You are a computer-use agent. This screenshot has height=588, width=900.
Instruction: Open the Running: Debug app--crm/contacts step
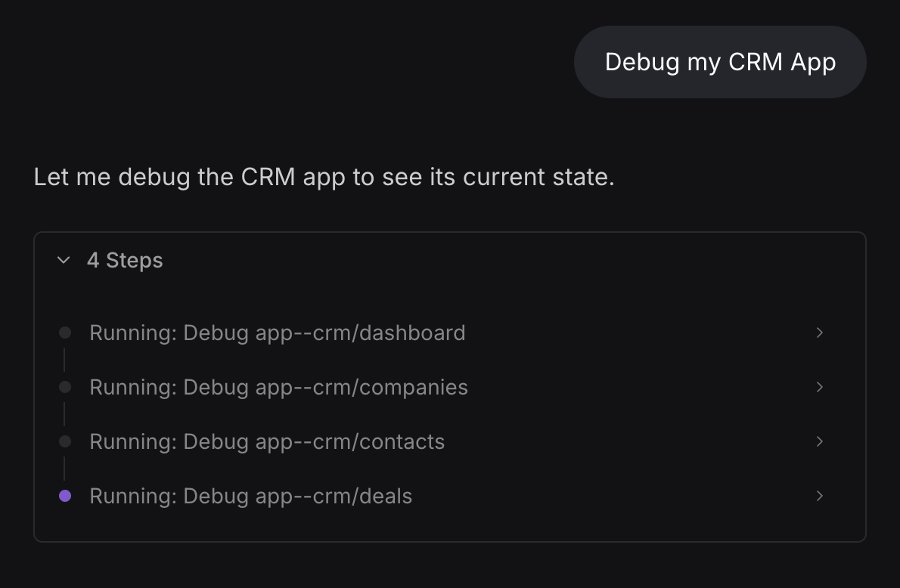tap(267, 441)
